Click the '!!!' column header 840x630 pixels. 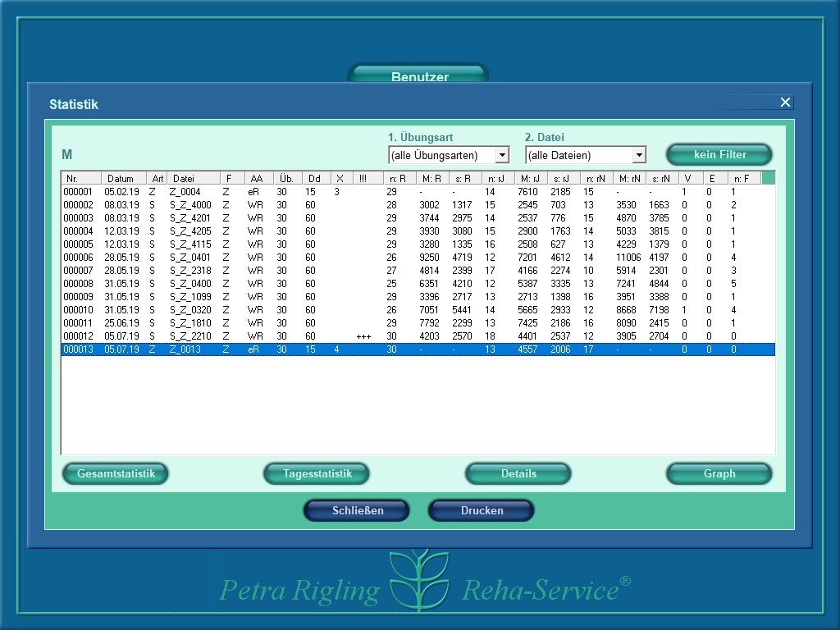click(x=368, y=178)
